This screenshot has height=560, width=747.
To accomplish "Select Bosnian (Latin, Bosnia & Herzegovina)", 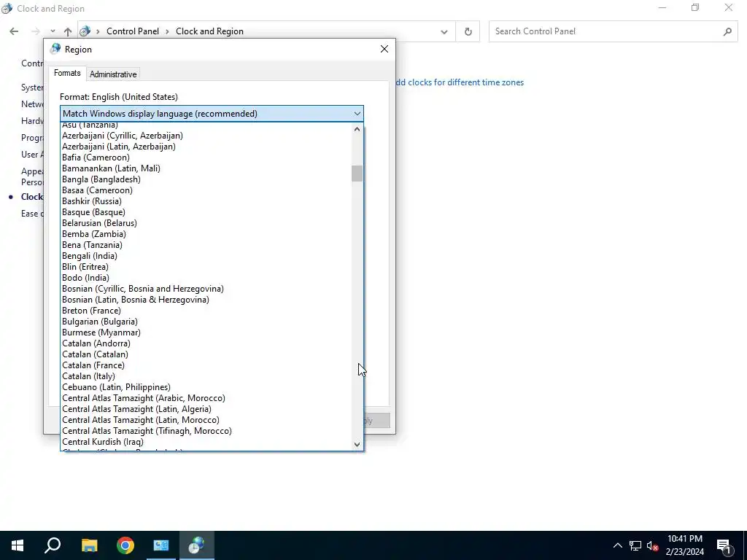I will point(206,300).
